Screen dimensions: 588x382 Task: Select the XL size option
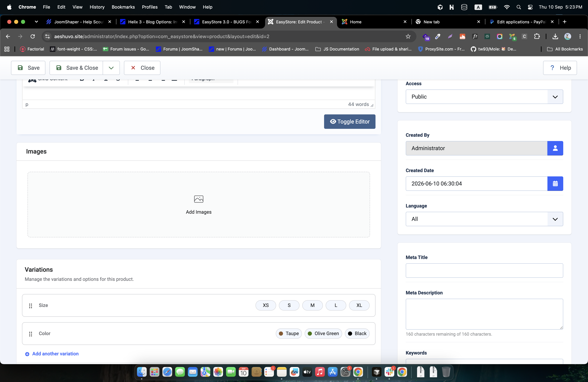(x=359, y=305)
